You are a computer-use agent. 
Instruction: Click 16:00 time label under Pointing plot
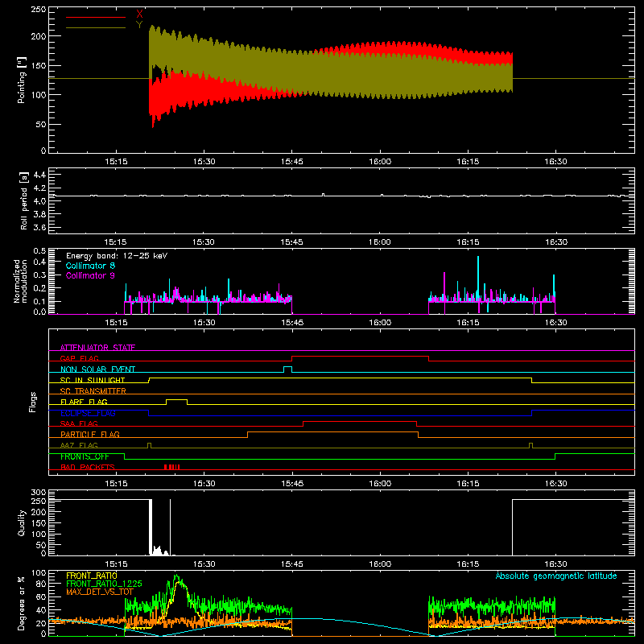click(x=380, y=162)
